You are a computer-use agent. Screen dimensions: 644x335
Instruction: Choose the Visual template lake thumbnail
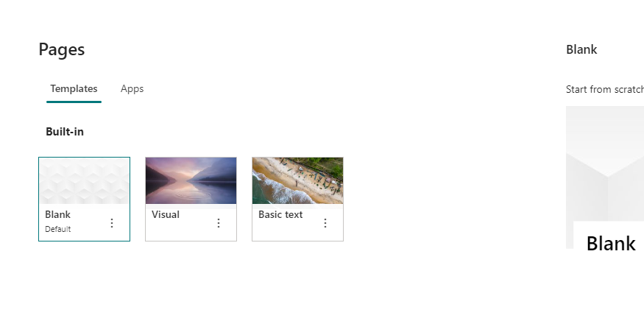point(191,180)
